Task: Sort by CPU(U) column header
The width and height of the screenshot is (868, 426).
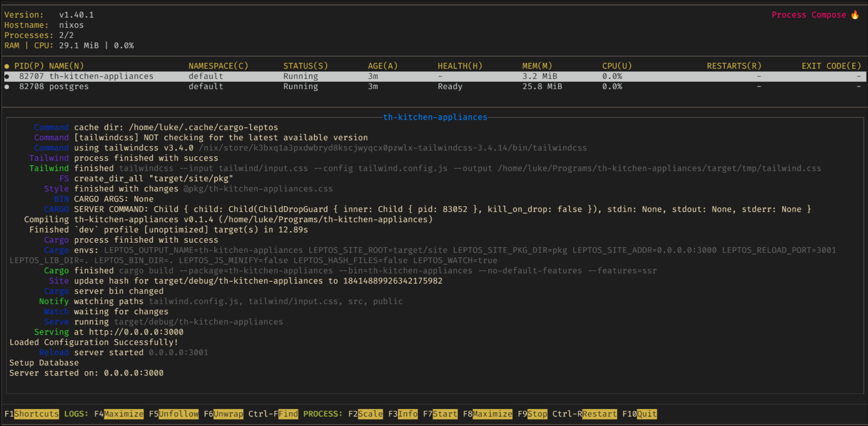Action: (x=617, y=66)
